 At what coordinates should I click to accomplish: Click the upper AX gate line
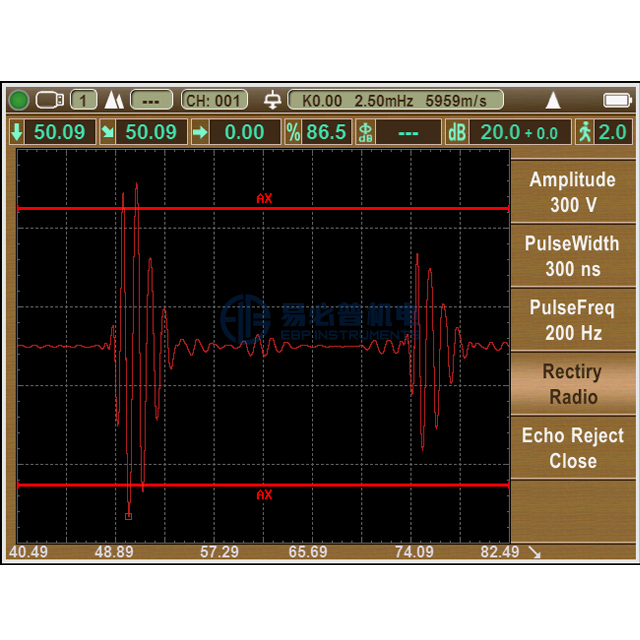click(263, 209)
